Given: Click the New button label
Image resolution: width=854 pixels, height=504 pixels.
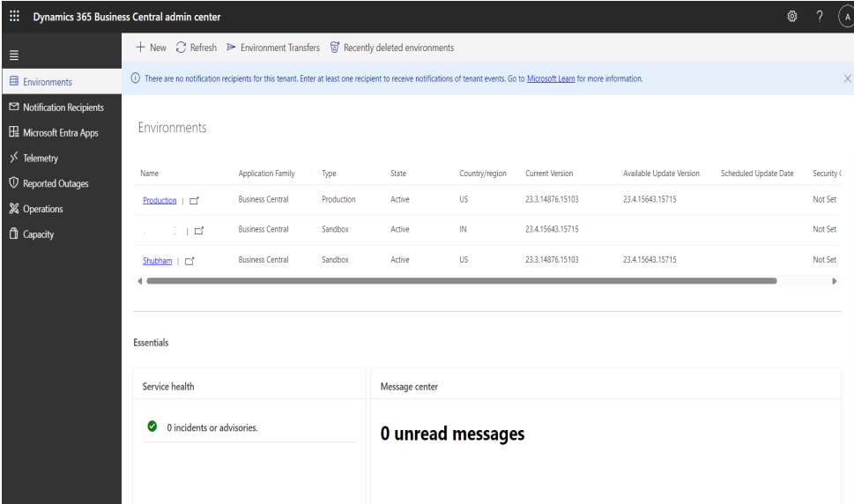Looking at the screenshot, I should (x=158, y=48).
